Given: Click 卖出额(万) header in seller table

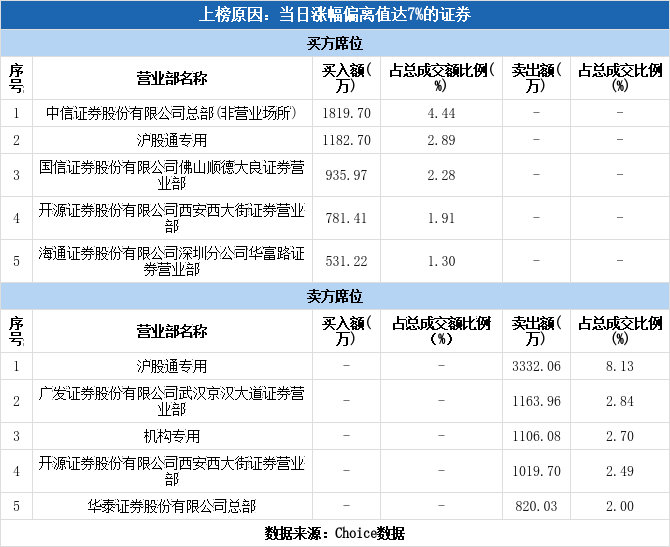Looking at the screenshot, I should click(536, 331).
